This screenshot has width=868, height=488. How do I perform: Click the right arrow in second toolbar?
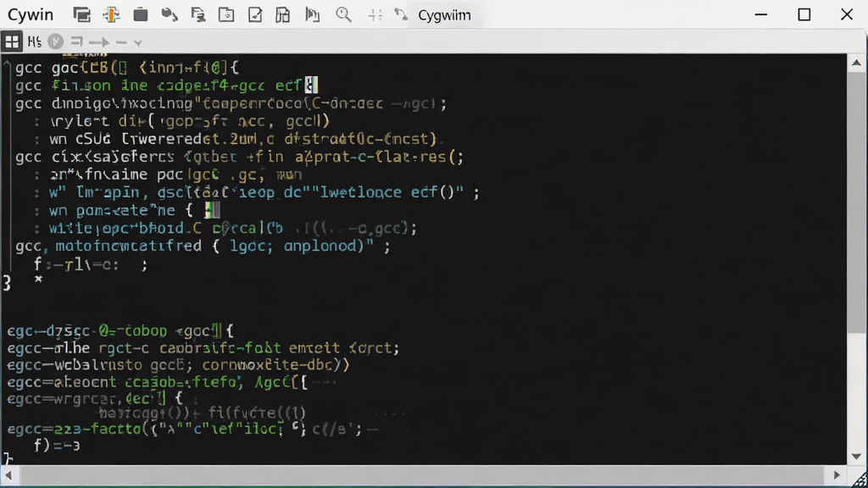pyautogui.click(x=100, y=42)
